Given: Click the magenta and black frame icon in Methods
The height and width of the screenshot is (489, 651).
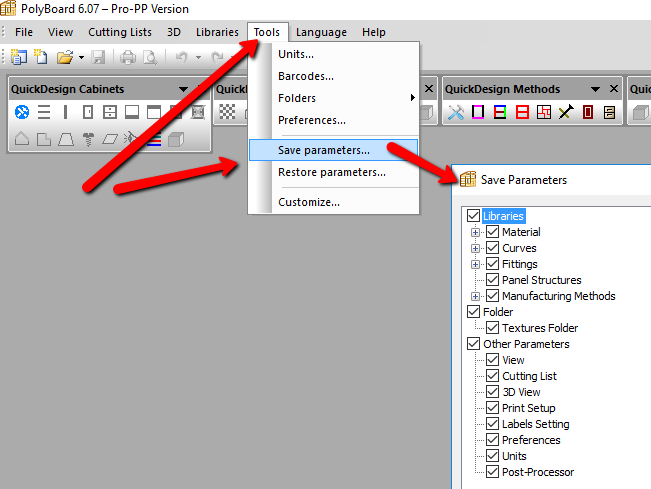Looking at the screenshot, I should click(478, 112).
